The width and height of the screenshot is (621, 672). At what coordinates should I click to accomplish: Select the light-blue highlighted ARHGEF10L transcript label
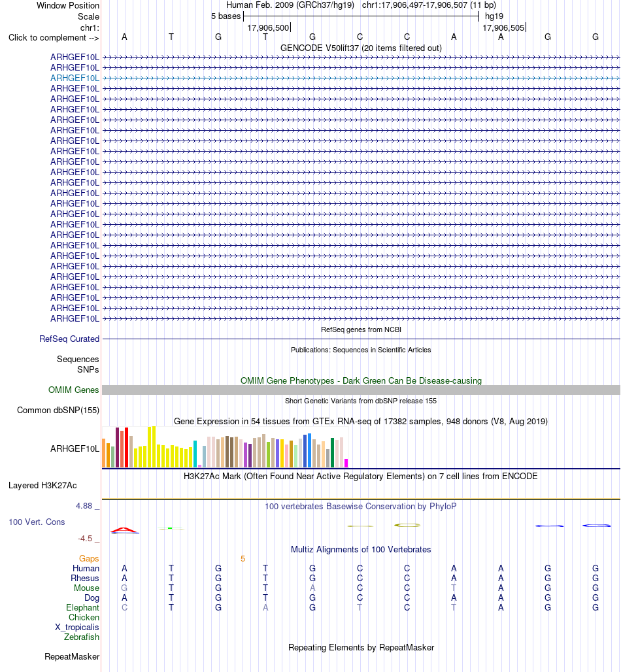[x=75, y=78]
